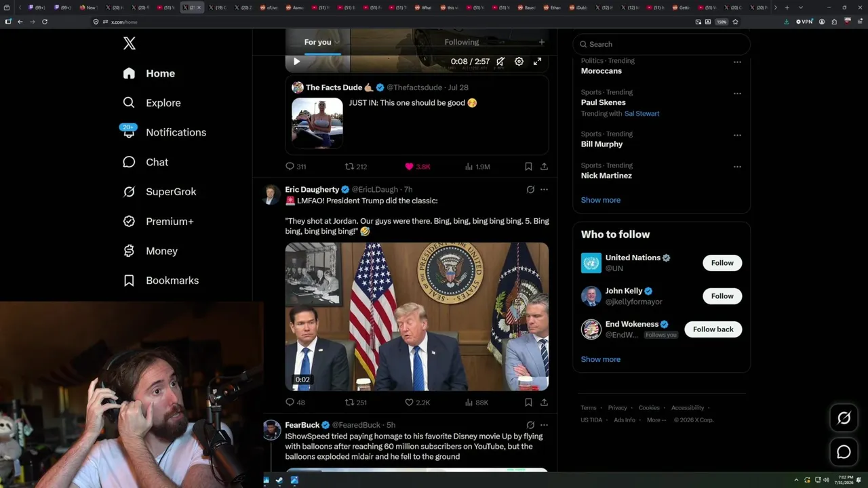Screen dimensions: 868x488
Task: View analytics for post with 1.9M views
Action: click(477, 166)
